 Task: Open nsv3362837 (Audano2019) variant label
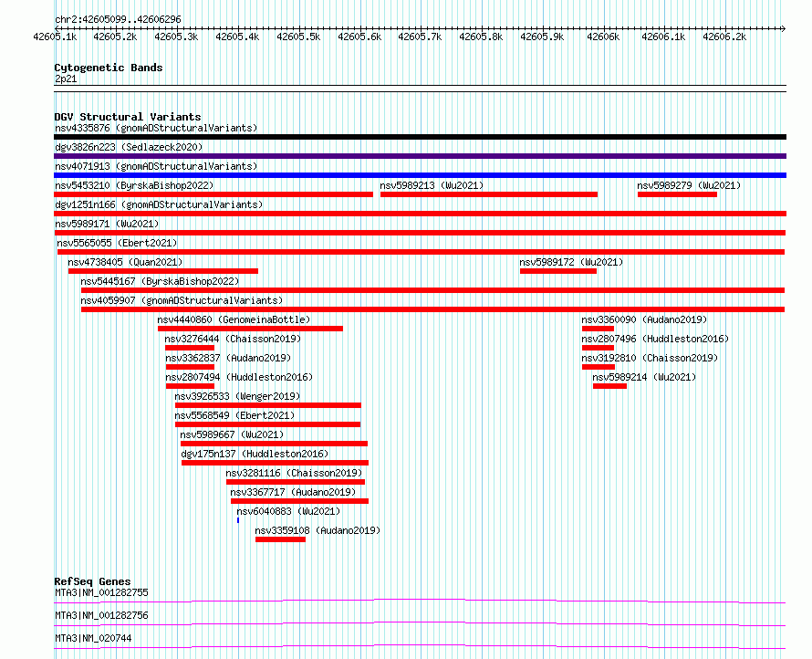click(x=228, y=358)
